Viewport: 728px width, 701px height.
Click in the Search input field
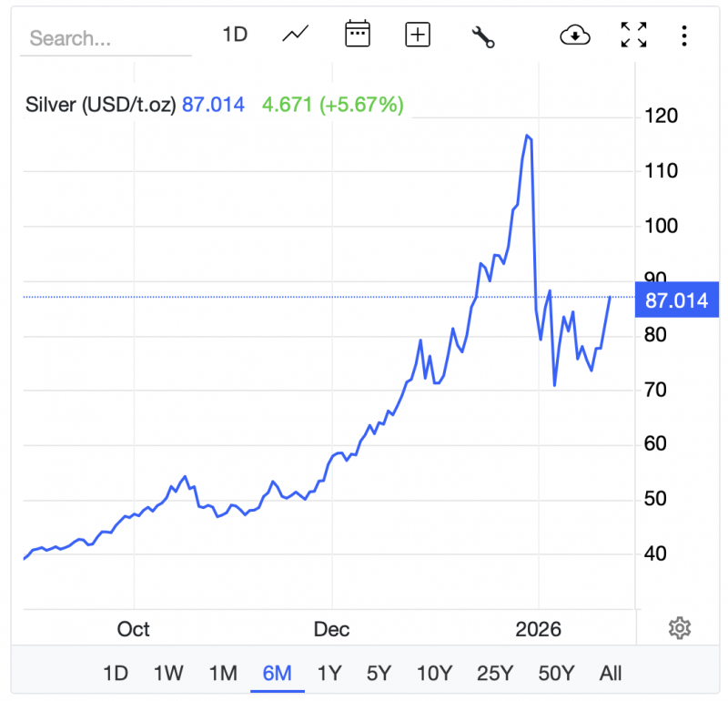pos(105,38)
